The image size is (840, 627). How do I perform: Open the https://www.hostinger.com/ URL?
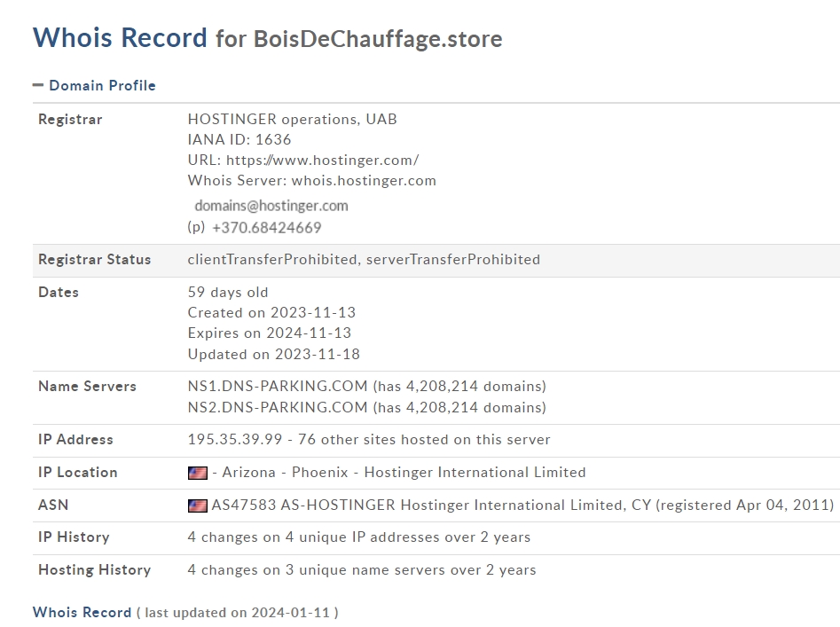pyautogui.click(x=323, y=161)
